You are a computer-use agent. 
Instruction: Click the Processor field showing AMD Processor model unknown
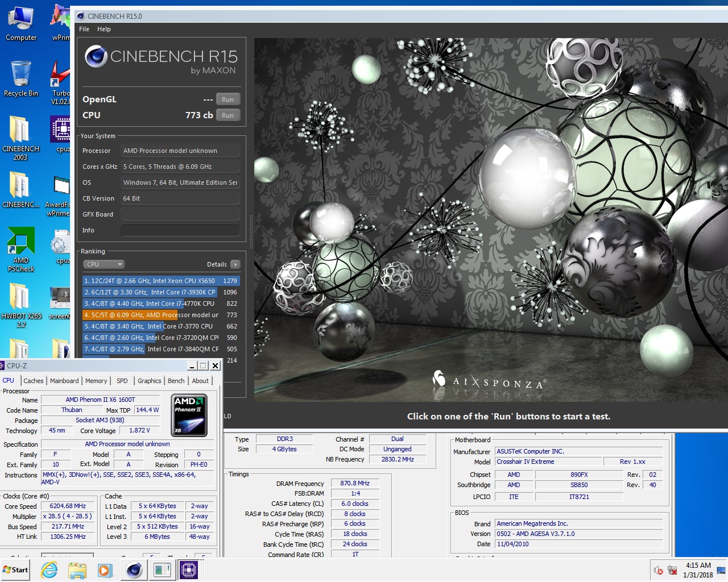(180, 151)
